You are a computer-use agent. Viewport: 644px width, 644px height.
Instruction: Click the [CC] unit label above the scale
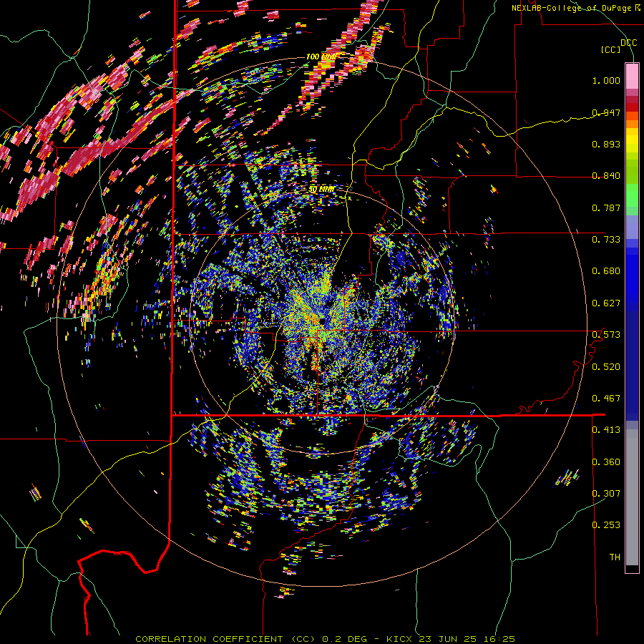610,49
